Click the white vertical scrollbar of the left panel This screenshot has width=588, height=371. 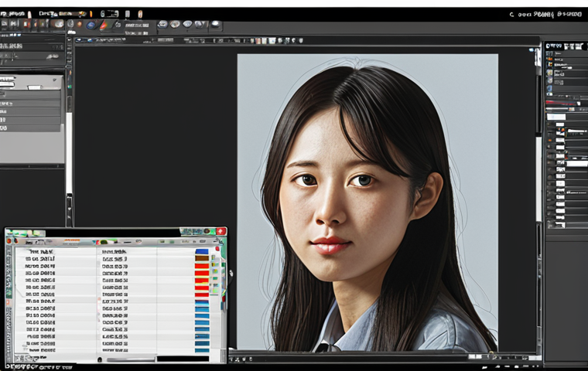69,152
